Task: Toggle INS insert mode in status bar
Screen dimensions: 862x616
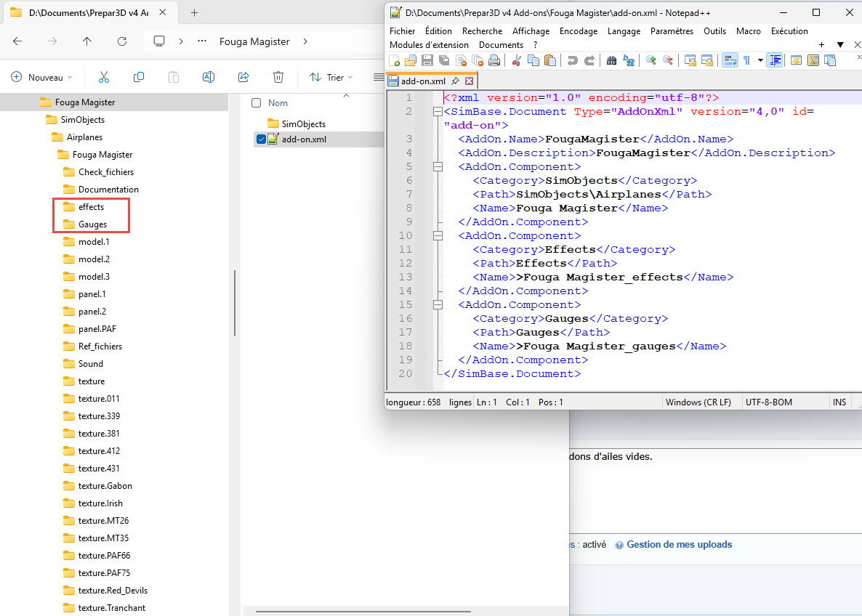Action: (839, 402)
